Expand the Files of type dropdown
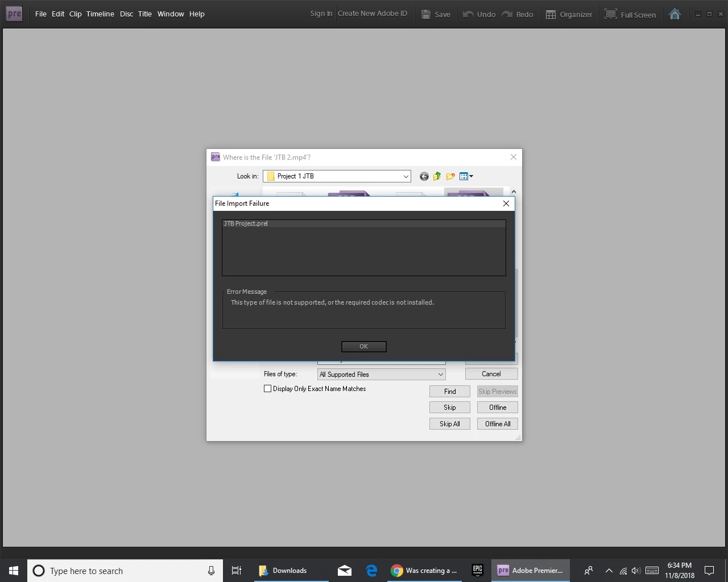The height and width of the screenshot is (582, 728). (440, 375)
